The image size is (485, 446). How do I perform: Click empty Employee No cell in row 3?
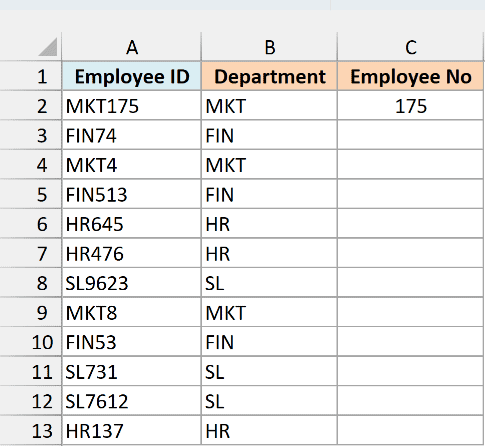(411, 135)
